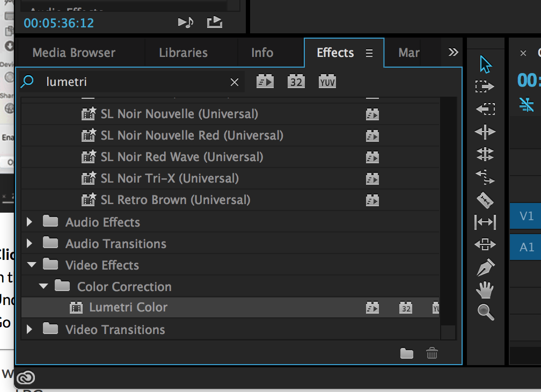The height and width of the screenshot is (392, 541).
Task: Switch to the Markers tab
Action: pos(409,53)
